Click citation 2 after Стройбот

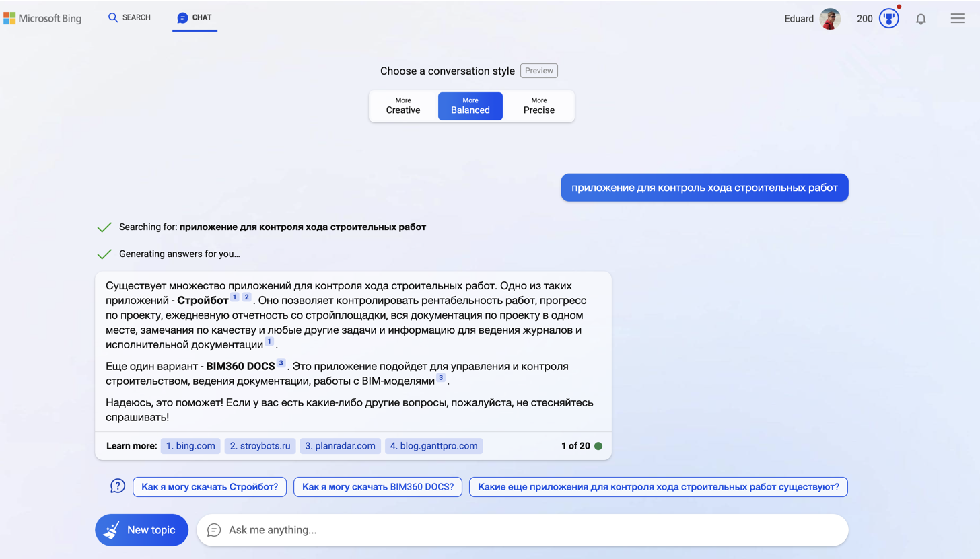point(246,296)
